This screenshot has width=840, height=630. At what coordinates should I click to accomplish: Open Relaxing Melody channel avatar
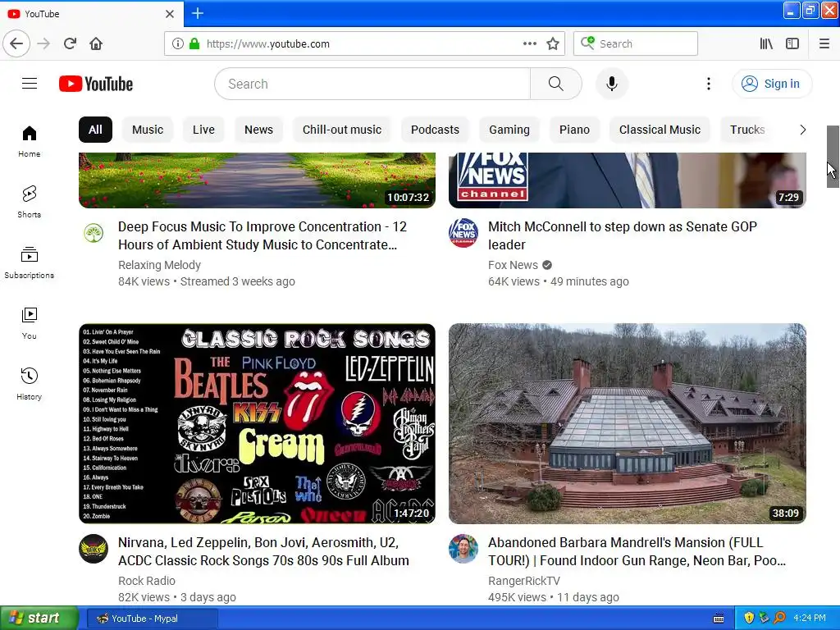(94, 233)
